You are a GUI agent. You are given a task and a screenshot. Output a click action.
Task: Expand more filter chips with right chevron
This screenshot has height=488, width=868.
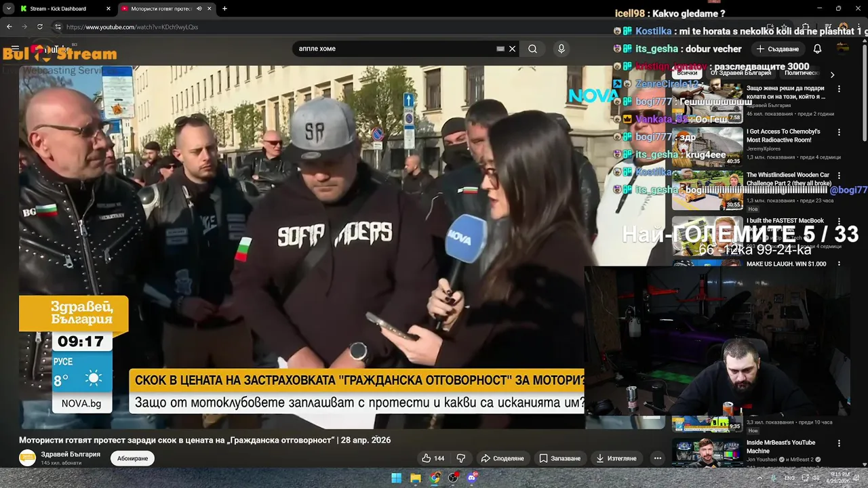coord(832,75)
